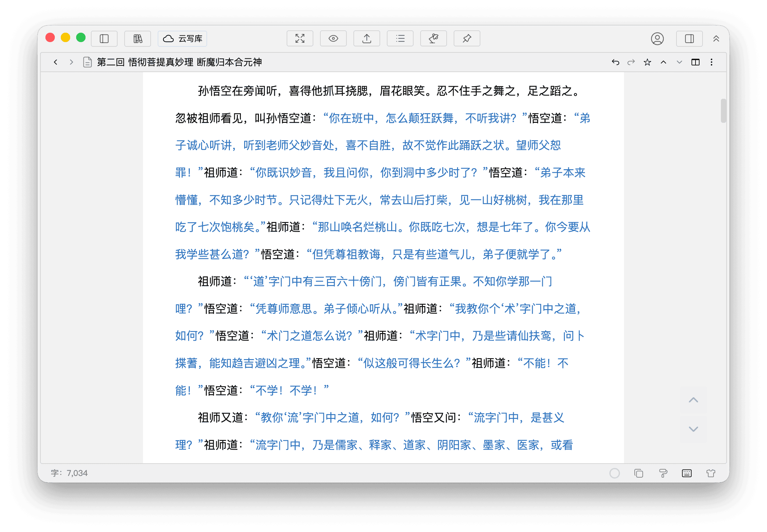Click the floating scroll-up arrow button
Image resolution: width=767 pixels, height=532 pixels.
[694, 400]
